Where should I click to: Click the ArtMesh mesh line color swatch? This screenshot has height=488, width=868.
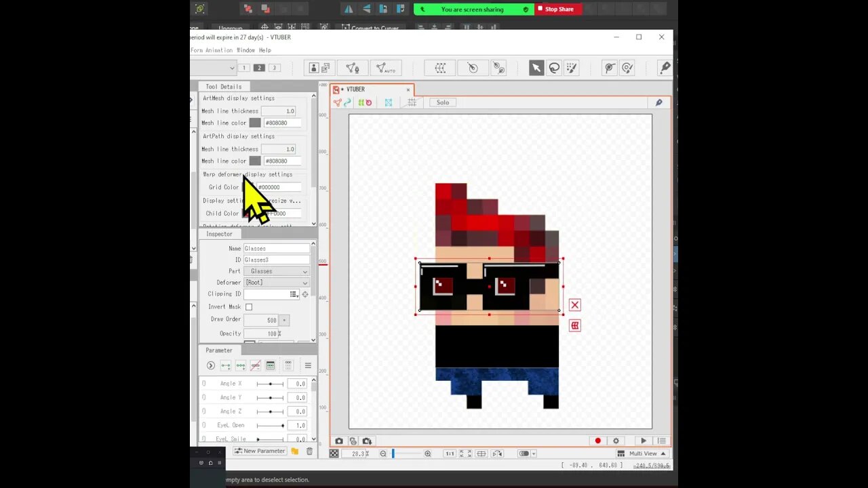point(255,123)
